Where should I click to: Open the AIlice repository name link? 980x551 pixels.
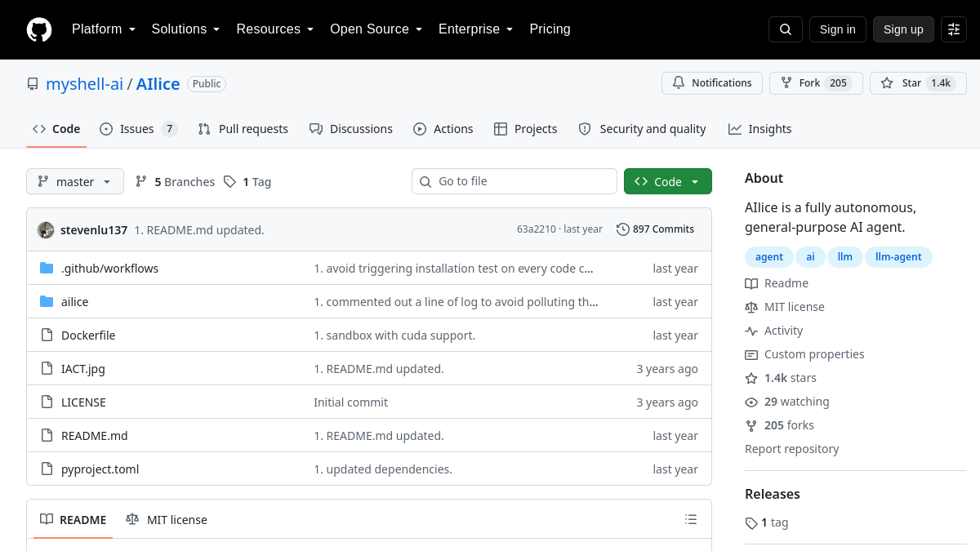pyautogui.click(x=158, y=83)
